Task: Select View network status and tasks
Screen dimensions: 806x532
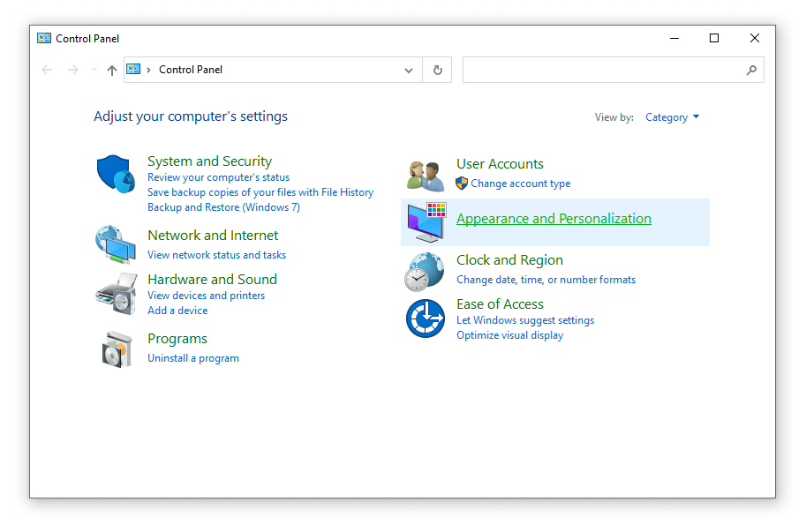Action: pyautogui.click(x=217, y=255)
